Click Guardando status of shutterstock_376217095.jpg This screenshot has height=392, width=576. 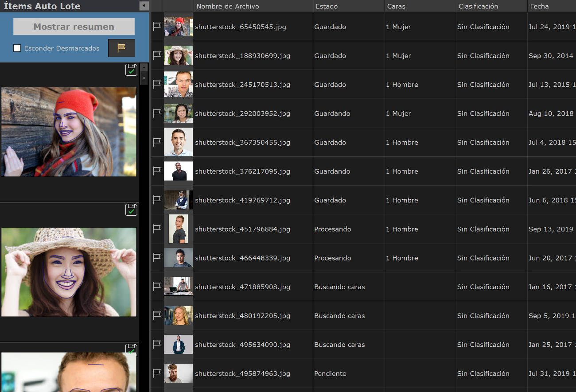click(332, 171)
